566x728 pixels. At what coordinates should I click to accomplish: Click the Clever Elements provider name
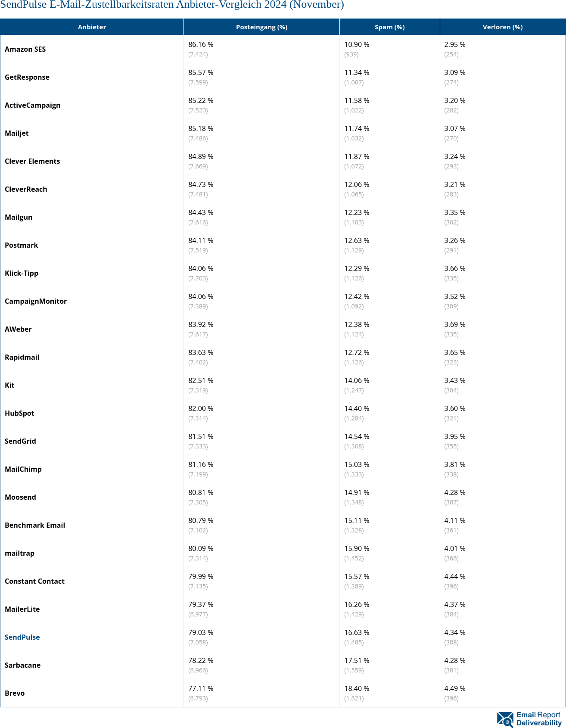32,161
